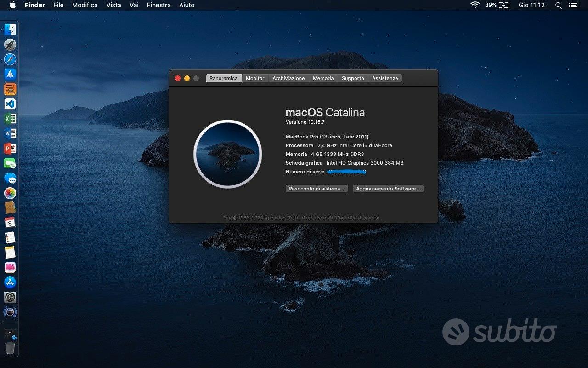
Task: Open System Preferences gear icon in Dock
Action: [x=10, y=297]
